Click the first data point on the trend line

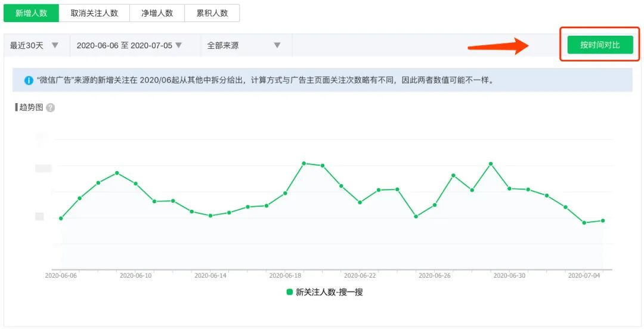(x=61, y=219)
